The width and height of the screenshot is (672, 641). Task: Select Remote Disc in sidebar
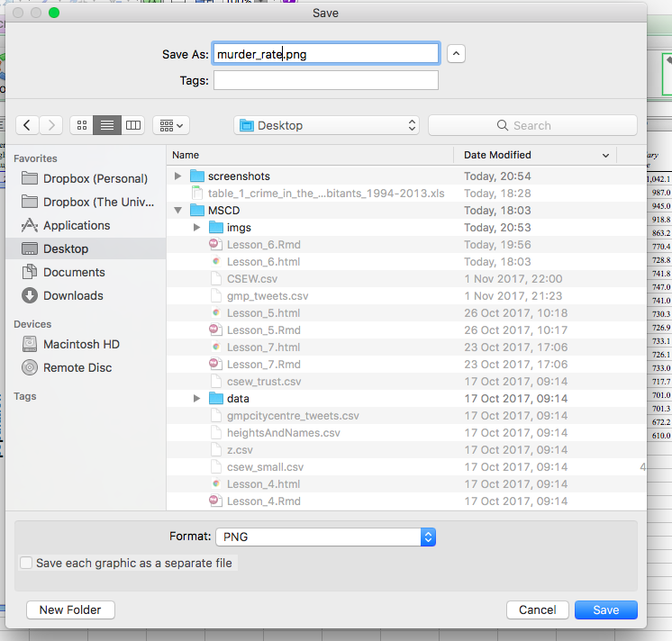pyautogui.click(x=77, y=367)
